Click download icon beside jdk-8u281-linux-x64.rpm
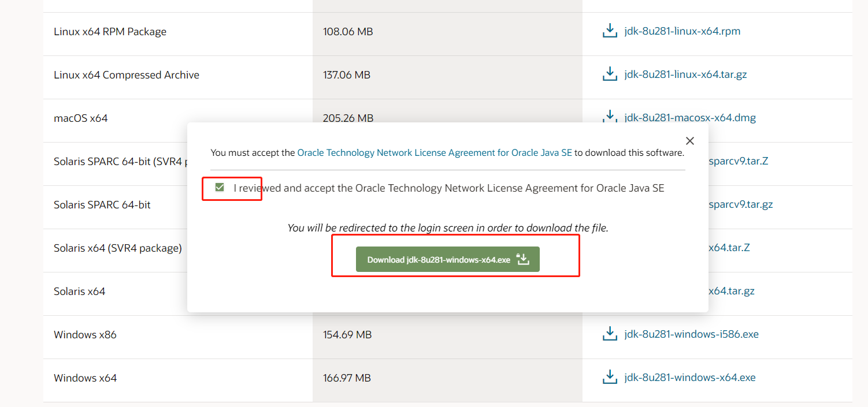868x407 pixels. (x=610, y=31)
